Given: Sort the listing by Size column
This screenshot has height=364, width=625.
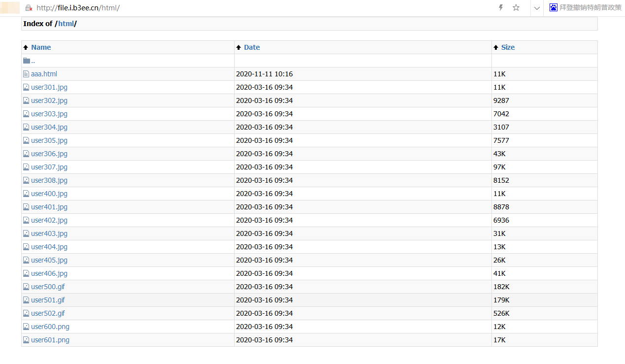Looking at the screenshot, I should coord(508,47).
